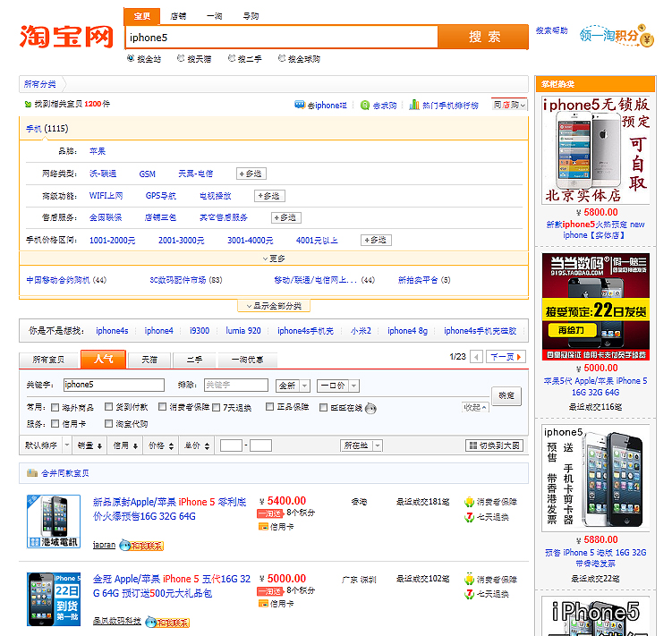Open the 二手 results tab

tap(194, 360)
